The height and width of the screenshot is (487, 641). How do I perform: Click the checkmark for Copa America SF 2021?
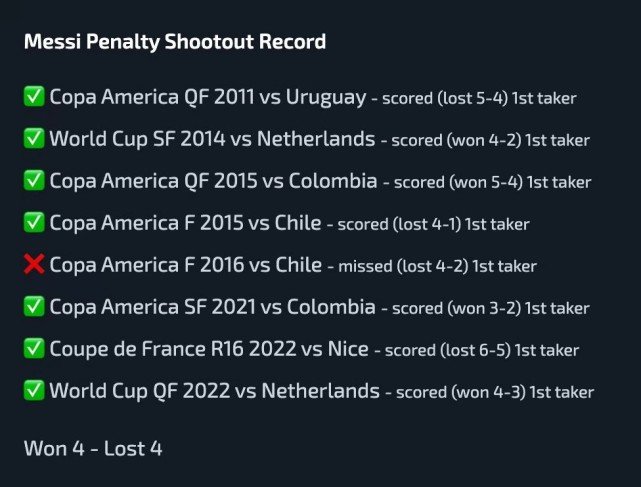[34, 306]
